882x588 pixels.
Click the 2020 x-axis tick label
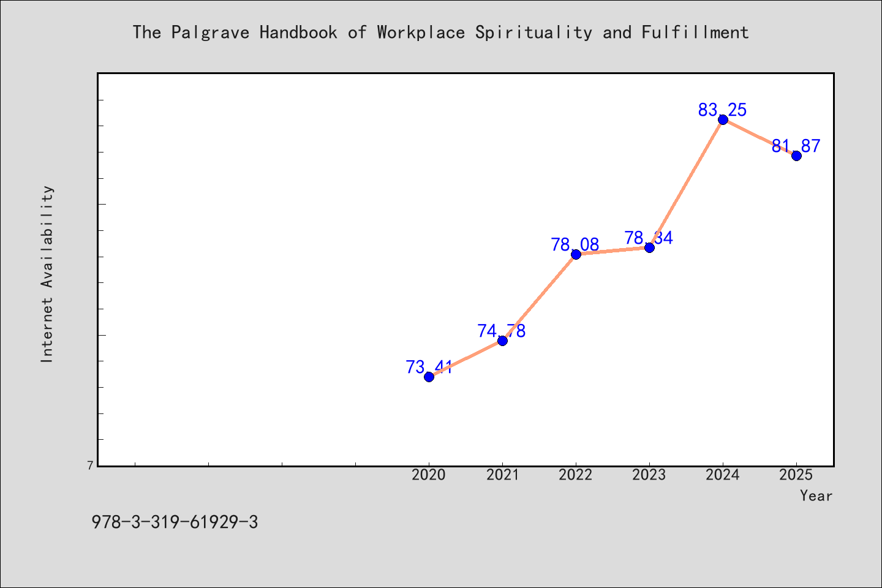tap(429, 475)
